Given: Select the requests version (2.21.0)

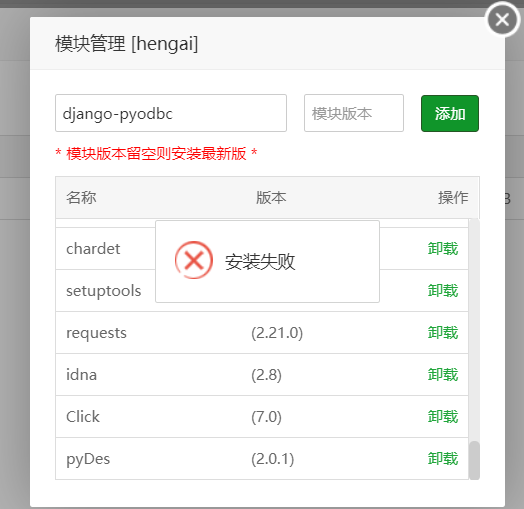Looking at the screenshot, I should 277,333.
